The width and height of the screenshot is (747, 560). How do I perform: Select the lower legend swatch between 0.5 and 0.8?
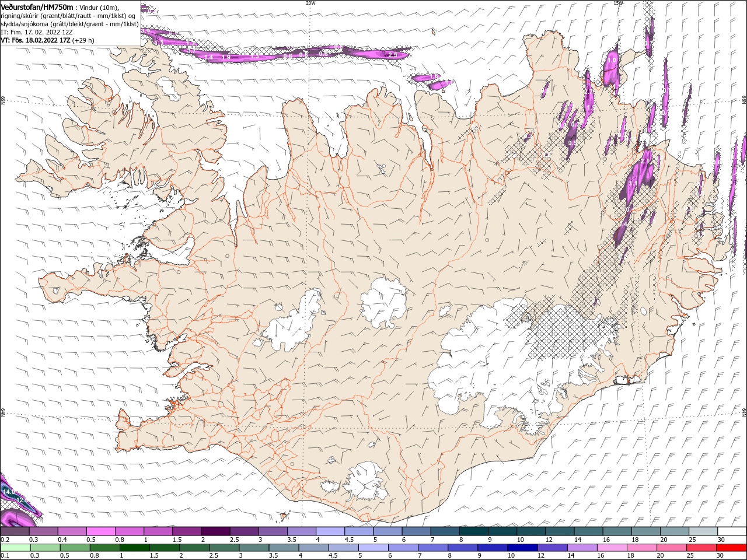(75, 548)
